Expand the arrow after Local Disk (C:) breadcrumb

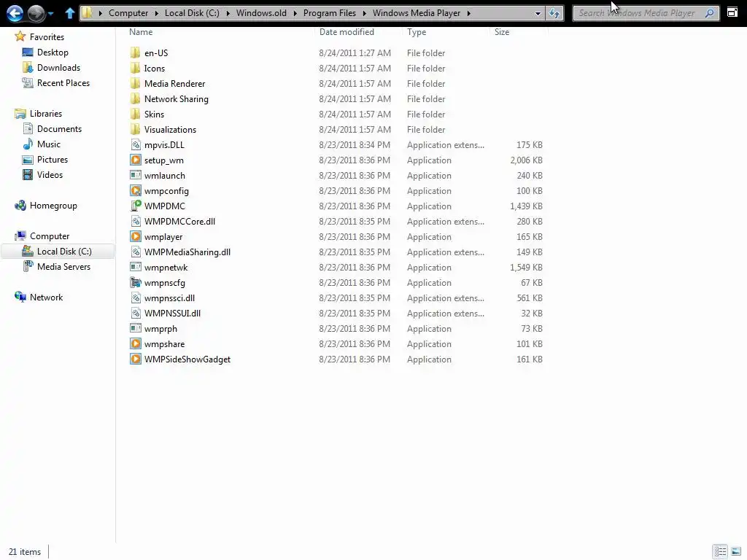point(228,13)
